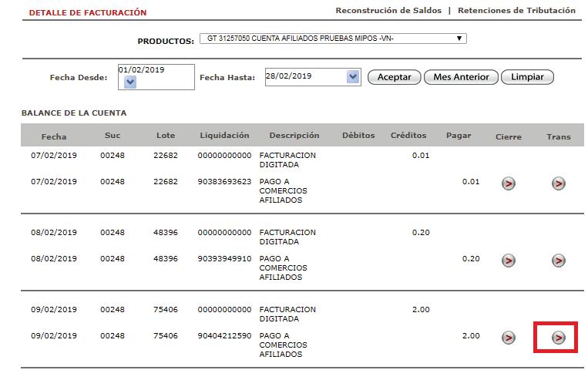The image size is (588, 370).
Task: Click the Créditos column header
Action: coord(408,135)
